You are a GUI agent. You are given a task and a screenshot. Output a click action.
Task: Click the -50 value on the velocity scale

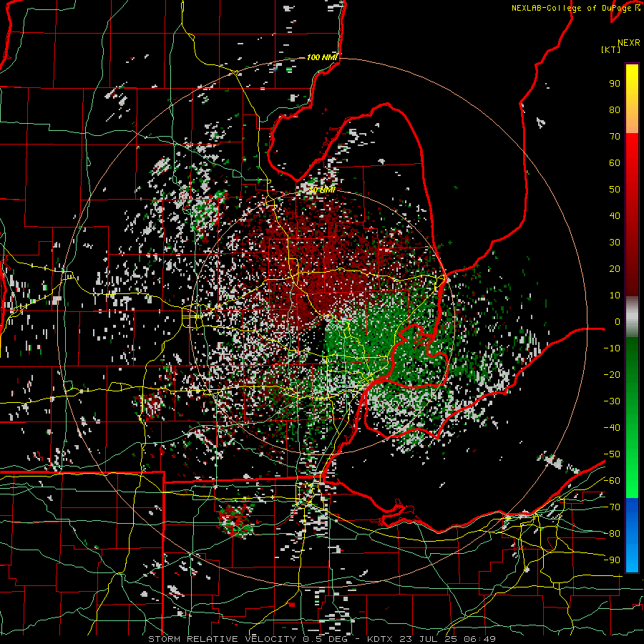pos(612,454)
